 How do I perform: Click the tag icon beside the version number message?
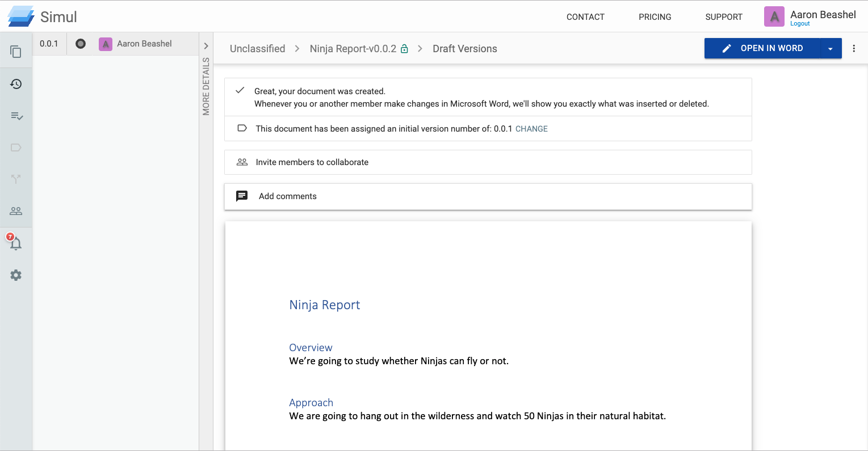coord(242,128)
